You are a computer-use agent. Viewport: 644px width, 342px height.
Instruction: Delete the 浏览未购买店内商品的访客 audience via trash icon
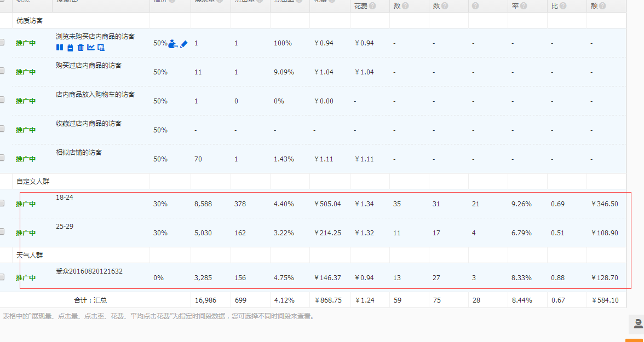pyautogui.click(x=81, y=48)
